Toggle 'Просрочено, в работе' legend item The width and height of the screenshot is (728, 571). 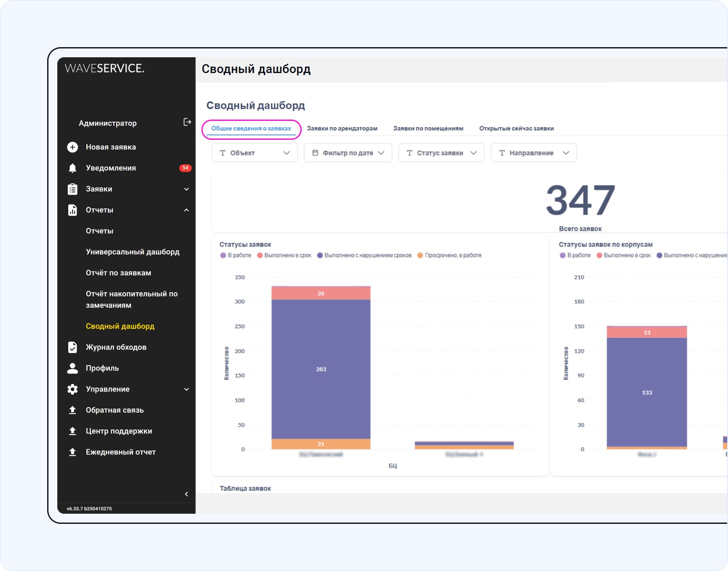[449, 255]
